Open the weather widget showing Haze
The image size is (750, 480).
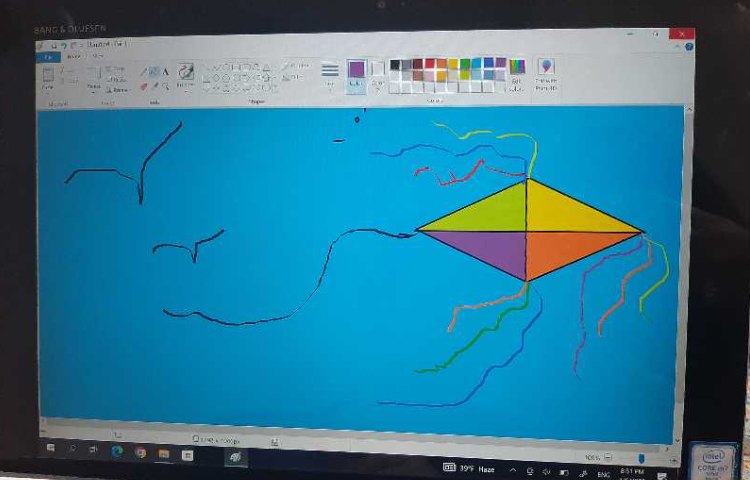[469, 467]
